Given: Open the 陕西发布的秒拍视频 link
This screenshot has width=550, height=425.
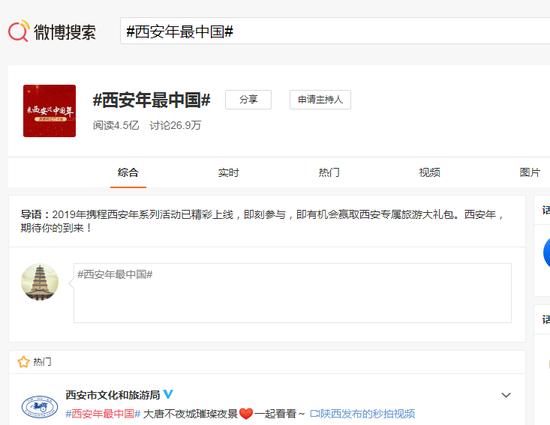Looking at the screenshot, I should [x=362, y=414].
